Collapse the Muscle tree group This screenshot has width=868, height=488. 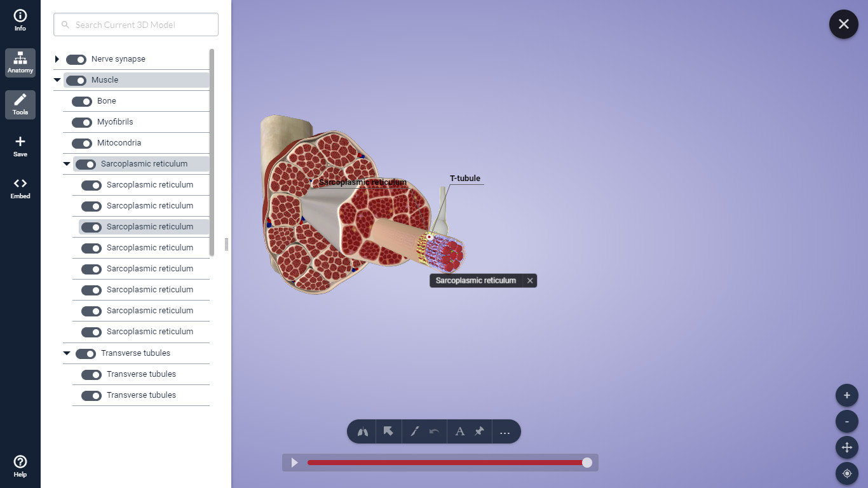(57, 80)
